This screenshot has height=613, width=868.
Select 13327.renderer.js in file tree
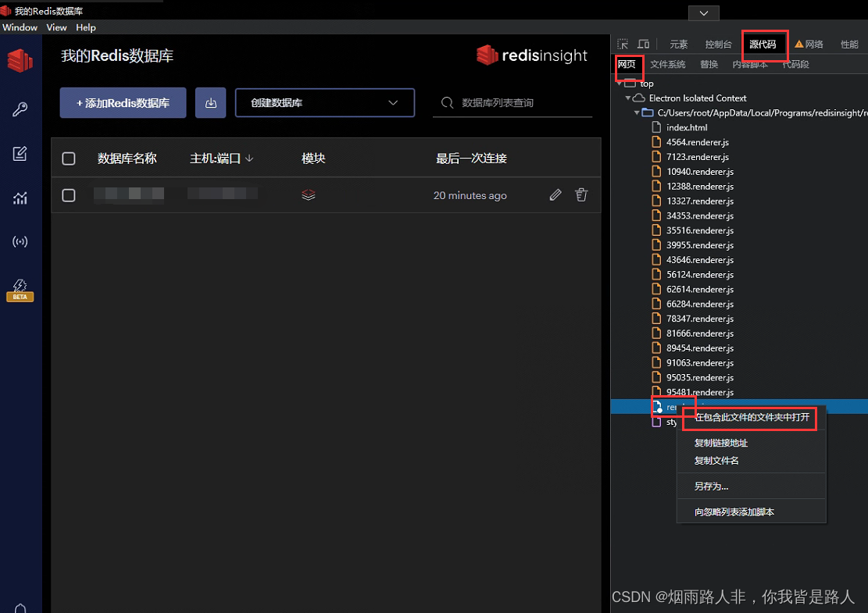pos(700,201)
